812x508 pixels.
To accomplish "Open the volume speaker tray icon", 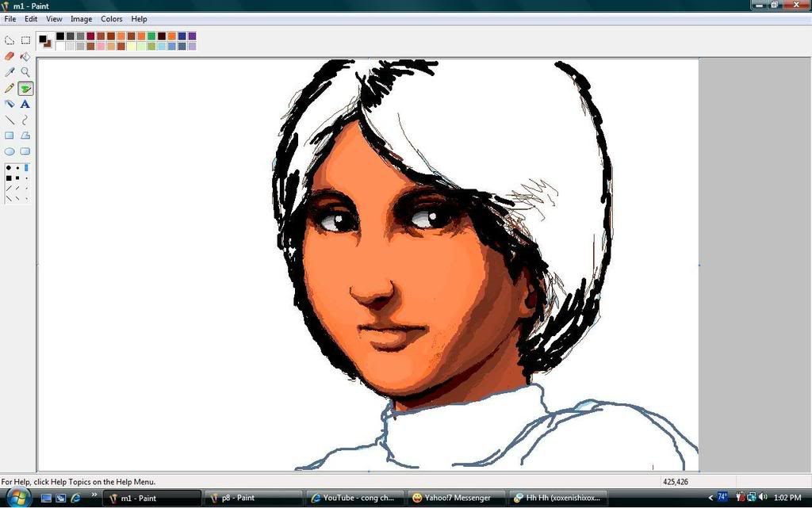I will (x=763, y=497).
